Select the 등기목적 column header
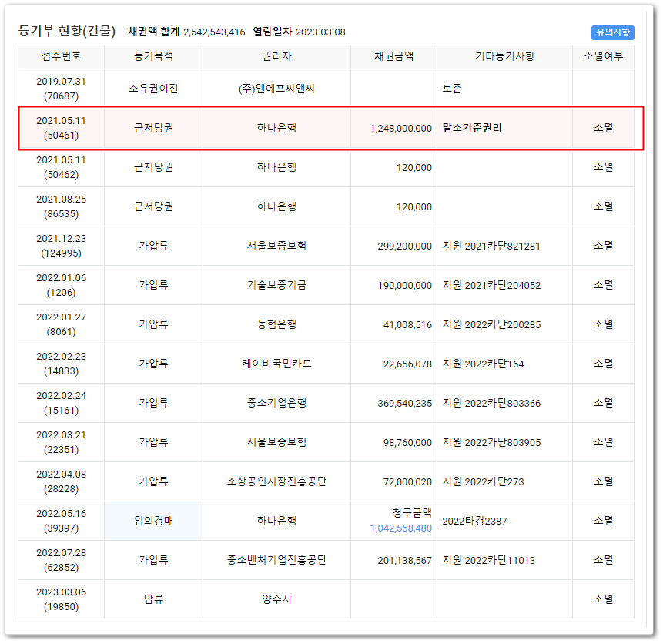This screenshot has width=663, height=644. coord(153,56)
